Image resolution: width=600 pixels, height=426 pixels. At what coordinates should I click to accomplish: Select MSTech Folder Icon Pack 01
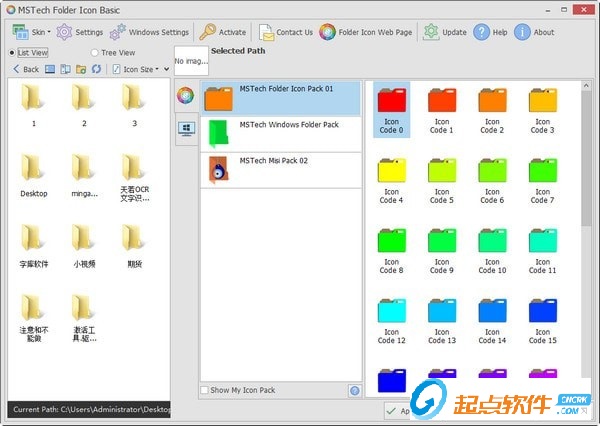[x=280, y=98]
